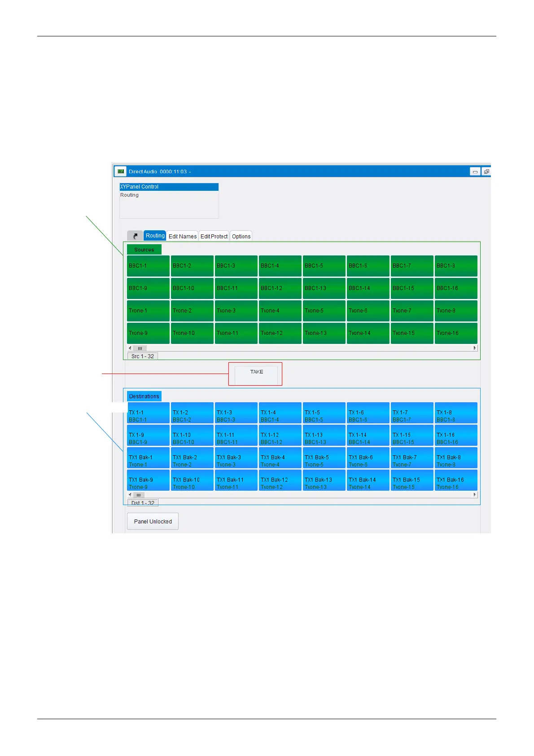Select destination TX1 Bak-4
The width and height of the screenshot is (534, 756).
(x=280, y=458)
